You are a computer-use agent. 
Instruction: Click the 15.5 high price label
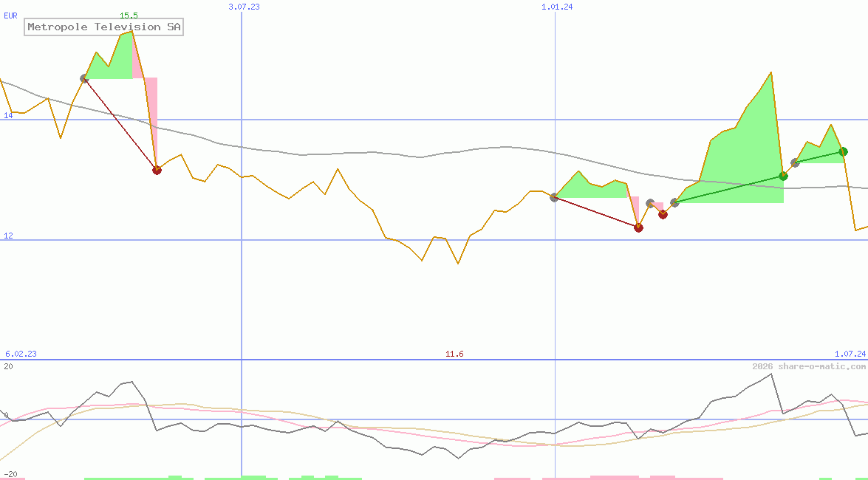tap(129, 16)
